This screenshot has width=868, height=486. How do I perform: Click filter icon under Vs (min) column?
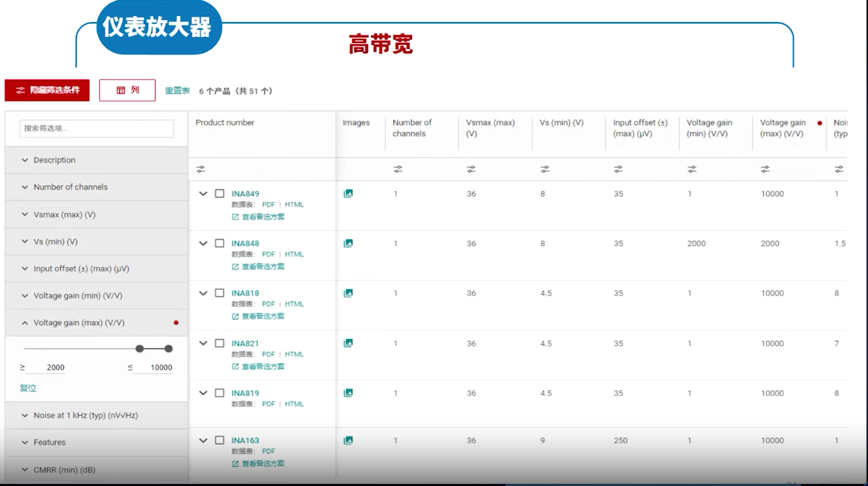(545, 169)
